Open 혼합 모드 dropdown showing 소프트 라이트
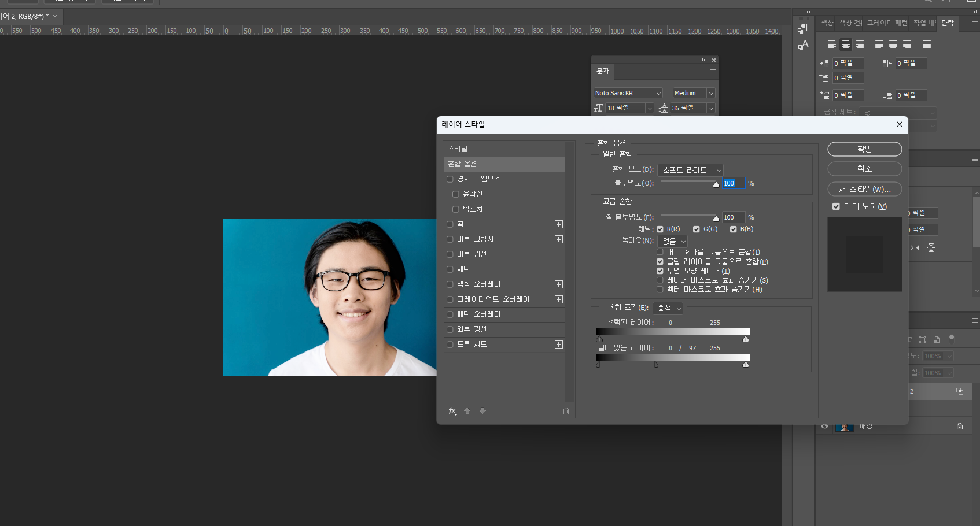Viewport: 980px width, 526px height. [691, 170]
